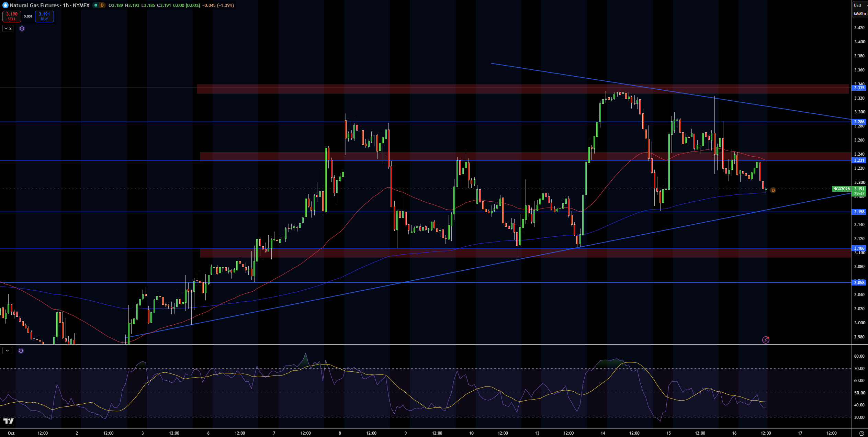Click the delayed data D badge in header
868x437 pixels.
[102, 5]
